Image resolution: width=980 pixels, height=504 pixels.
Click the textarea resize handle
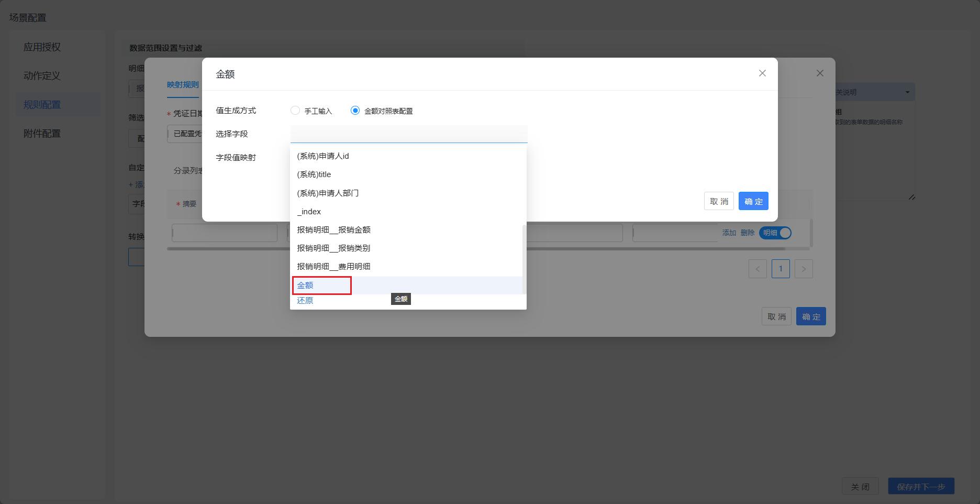911,197
